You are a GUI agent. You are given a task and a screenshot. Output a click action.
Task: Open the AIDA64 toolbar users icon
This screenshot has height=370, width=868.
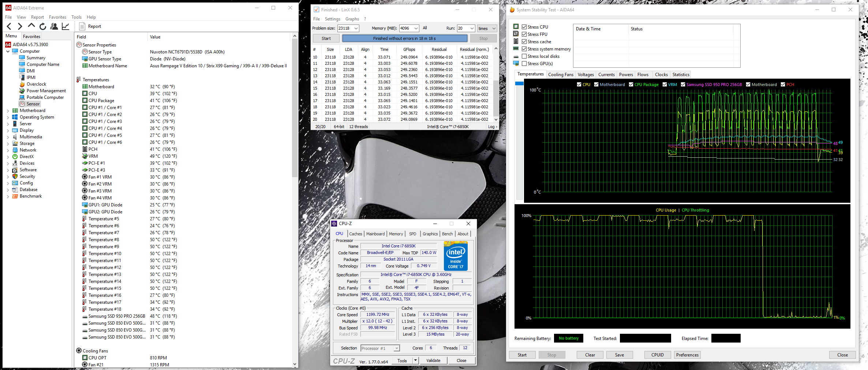pos(54,26)
